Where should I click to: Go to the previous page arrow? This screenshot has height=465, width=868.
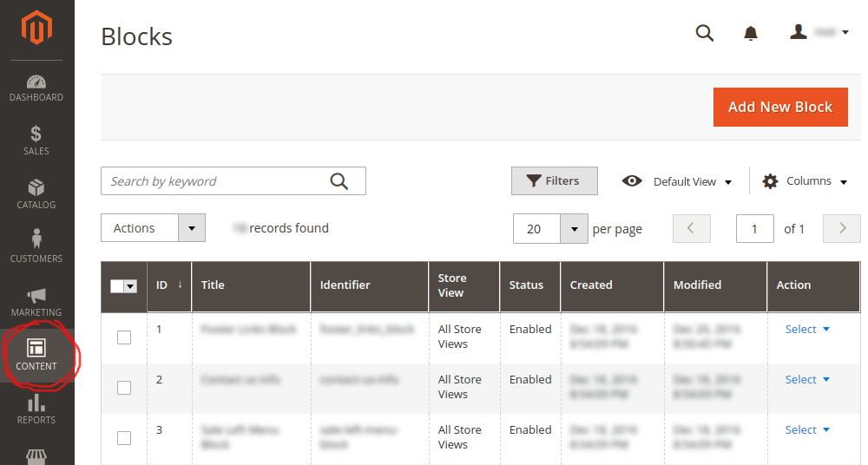tap(692, 228)
